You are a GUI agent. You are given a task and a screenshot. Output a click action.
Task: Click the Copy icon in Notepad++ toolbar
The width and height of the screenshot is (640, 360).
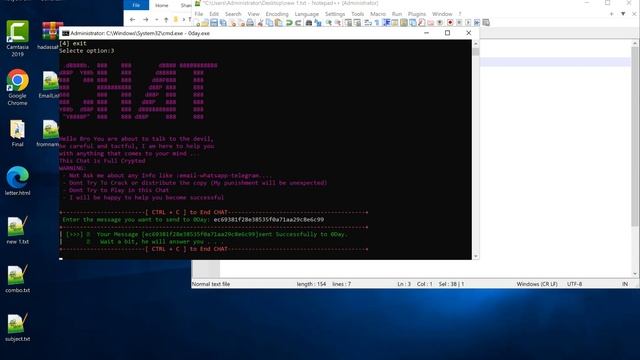[269, 23]
